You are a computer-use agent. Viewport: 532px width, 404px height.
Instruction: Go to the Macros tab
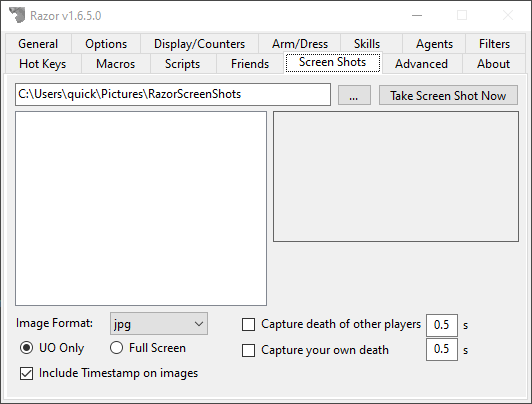(x=115, y=64)
